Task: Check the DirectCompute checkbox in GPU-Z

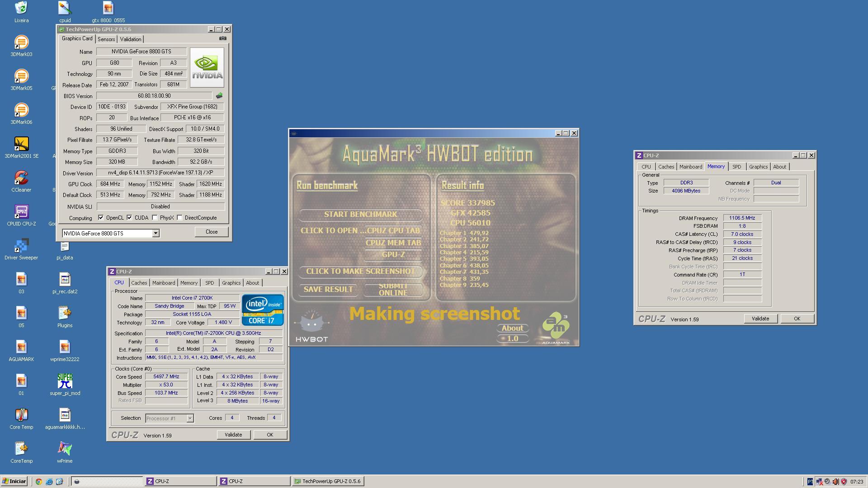Action: point(180,217)
